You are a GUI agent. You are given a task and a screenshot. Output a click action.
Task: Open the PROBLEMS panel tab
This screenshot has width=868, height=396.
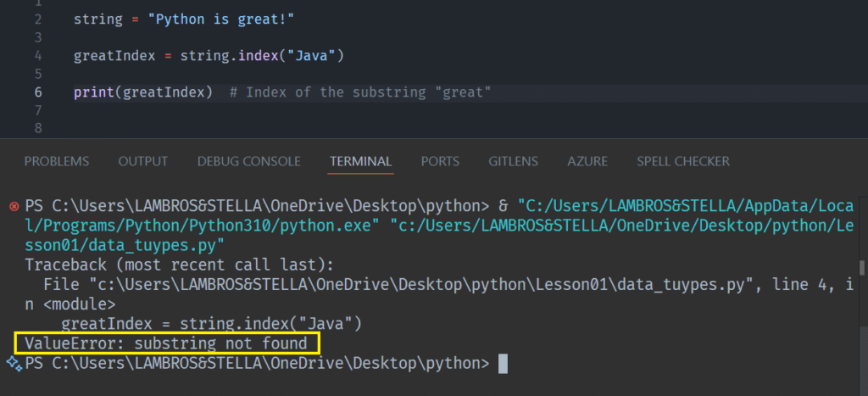pos(56,161)
